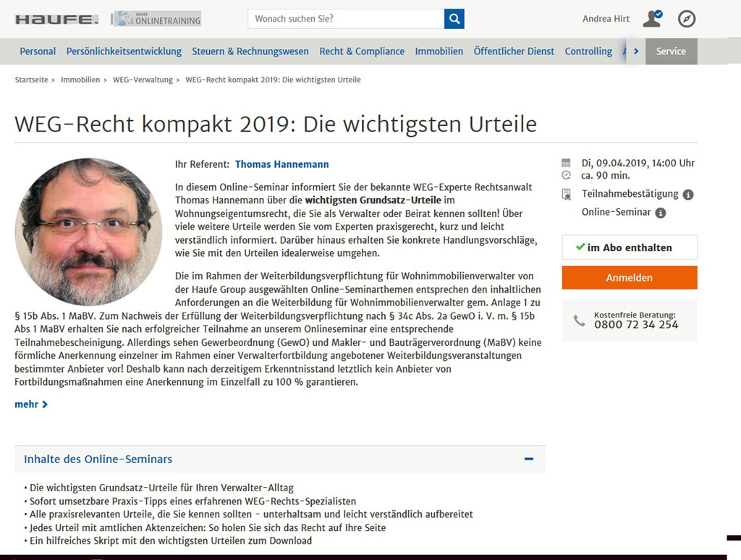The width and height of the screenshot is (741, 560).
Task: Click the clock duration icon
Action: point(566,175)
